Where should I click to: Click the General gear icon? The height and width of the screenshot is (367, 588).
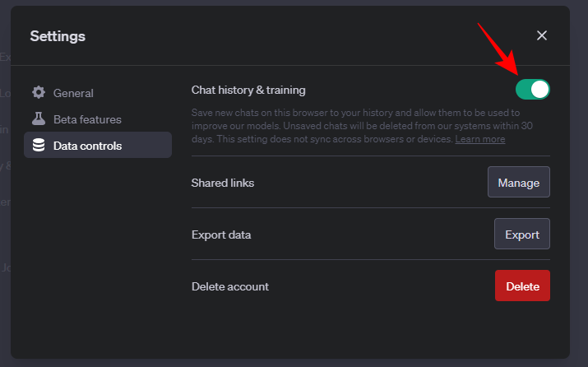point(39,93)
